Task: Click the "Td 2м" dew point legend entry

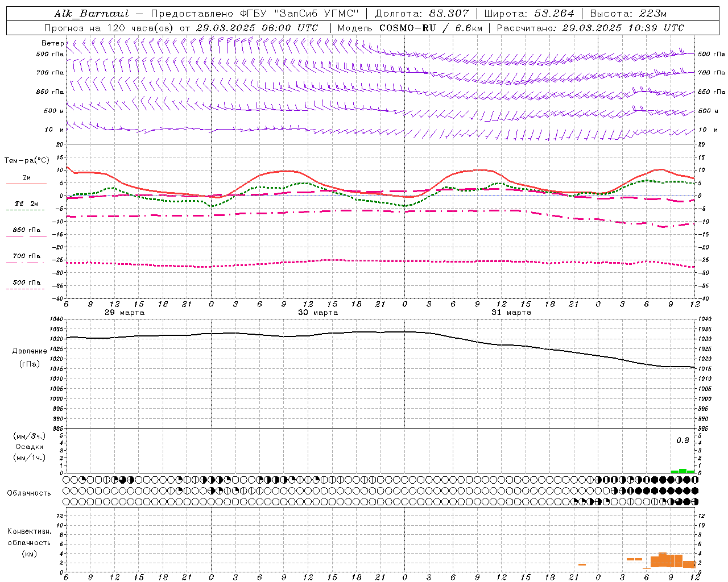Action: [26, 203]
